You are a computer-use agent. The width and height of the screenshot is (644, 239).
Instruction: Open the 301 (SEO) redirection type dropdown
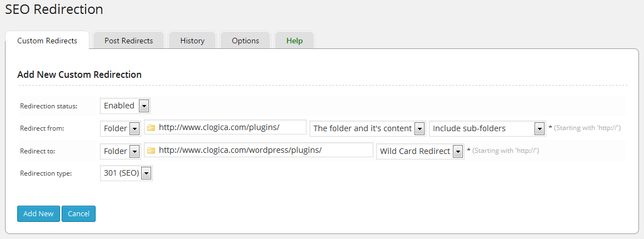pyautogui.click(x=126, y=173)
